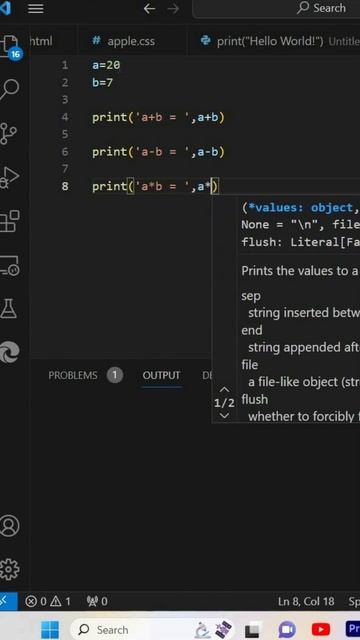The width and height of the screenshot is (360, 640).
Task: Open the Extensions view
Action: click(10, 221)
